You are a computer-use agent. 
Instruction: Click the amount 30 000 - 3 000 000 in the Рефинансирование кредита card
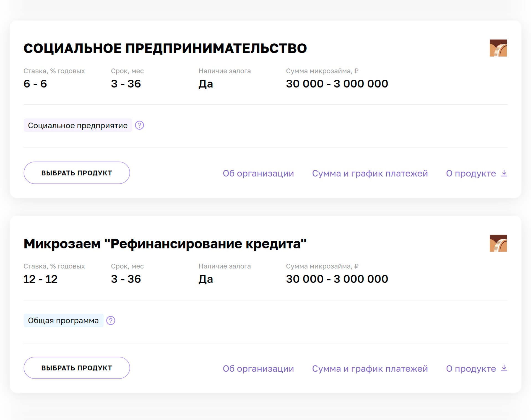coord(337,279)
